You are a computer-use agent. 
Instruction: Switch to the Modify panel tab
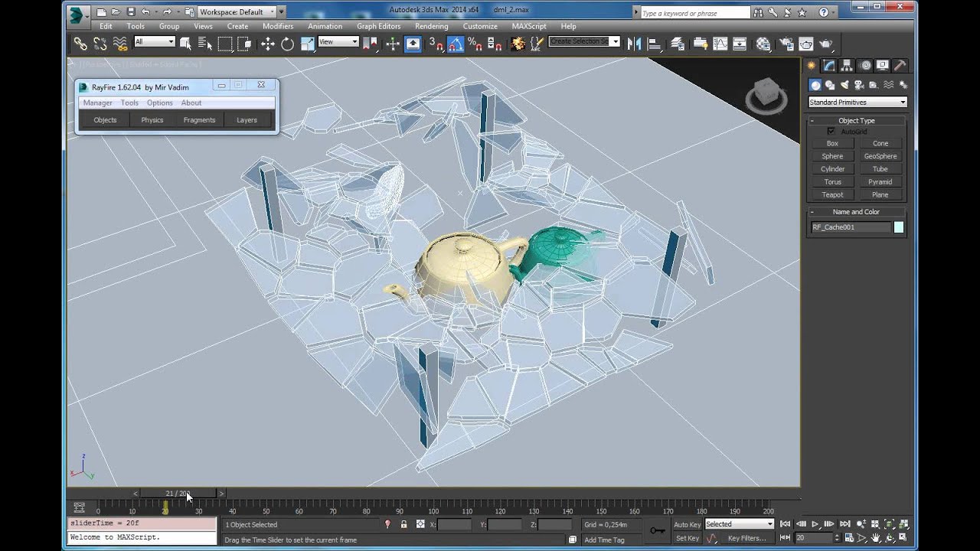point(829,66)
